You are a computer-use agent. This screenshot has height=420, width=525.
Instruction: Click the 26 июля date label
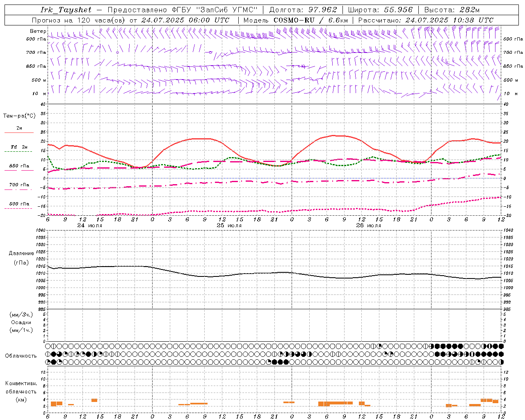(368, 226)
